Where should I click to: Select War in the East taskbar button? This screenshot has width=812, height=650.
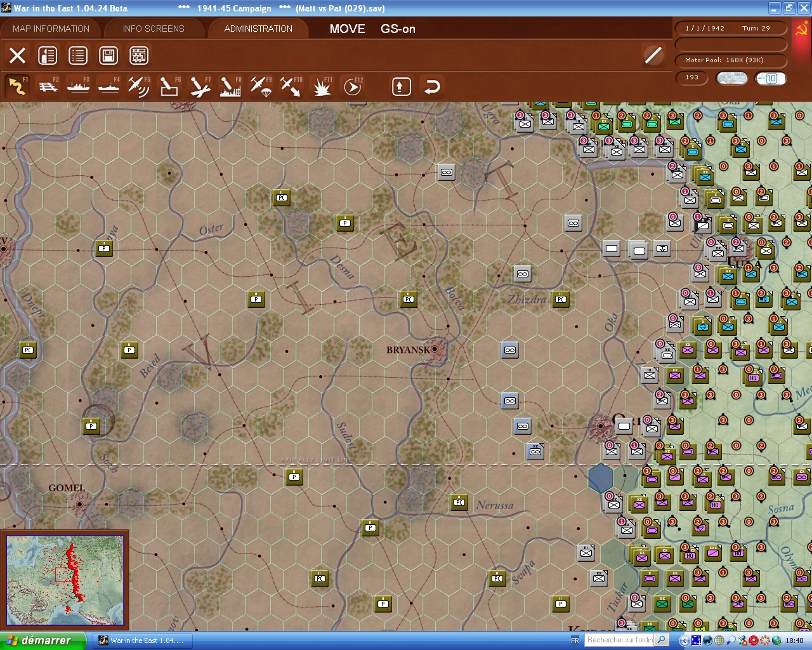(x=142, y=640)
